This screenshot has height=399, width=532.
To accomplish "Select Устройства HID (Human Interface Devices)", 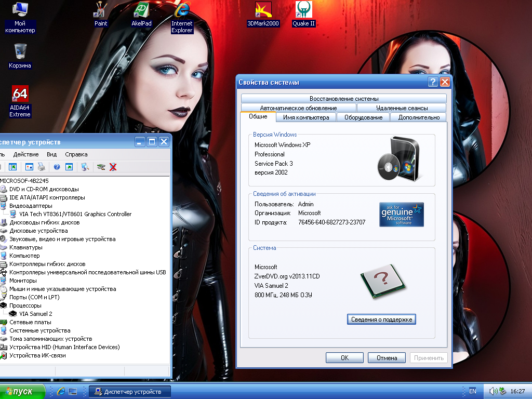I will coord(64,347).
